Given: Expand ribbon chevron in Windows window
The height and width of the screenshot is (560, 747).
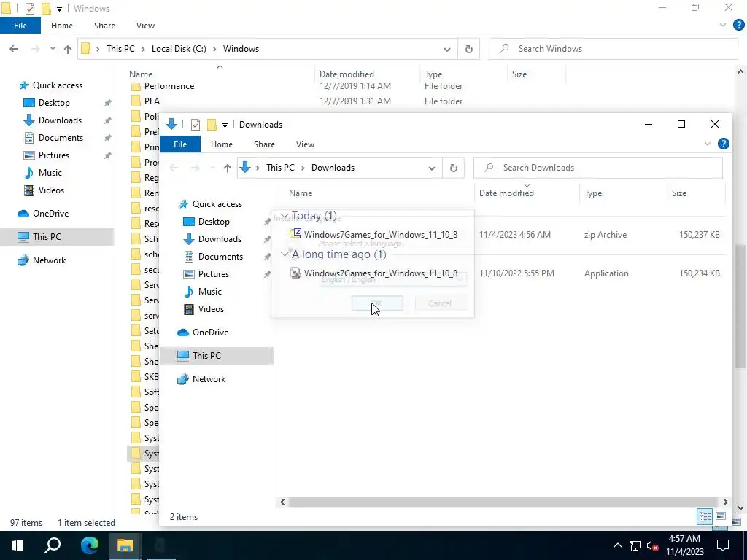Looking at the screenshot, I should [x=723, y=26].
